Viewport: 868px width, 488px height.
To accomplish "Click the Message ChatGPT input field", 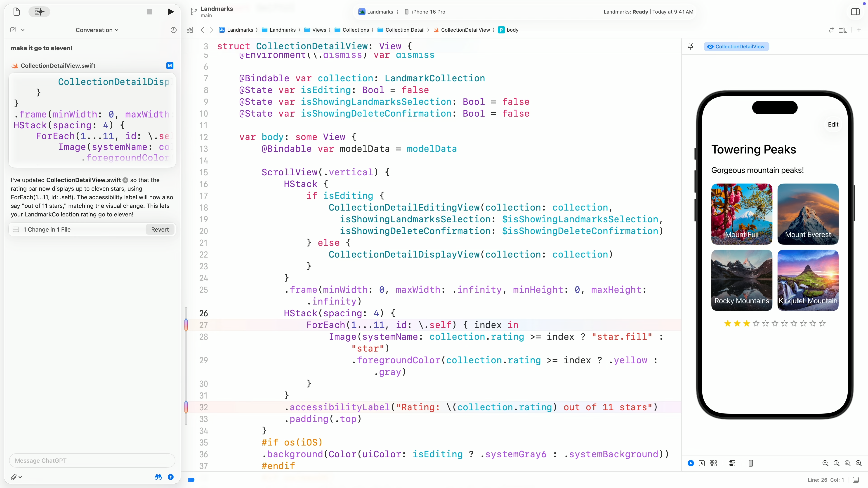I will click(92, 460).
